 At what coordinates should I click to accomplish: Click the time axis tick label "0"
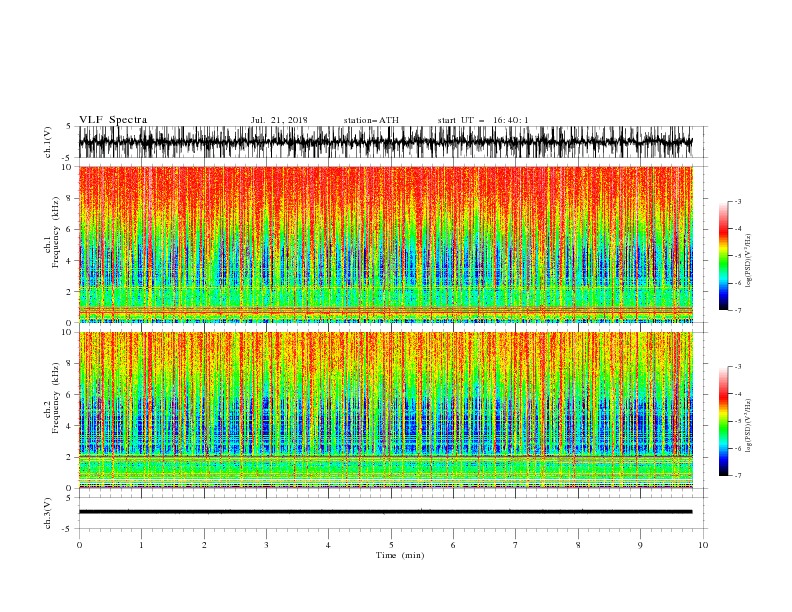tap(79, 545)
